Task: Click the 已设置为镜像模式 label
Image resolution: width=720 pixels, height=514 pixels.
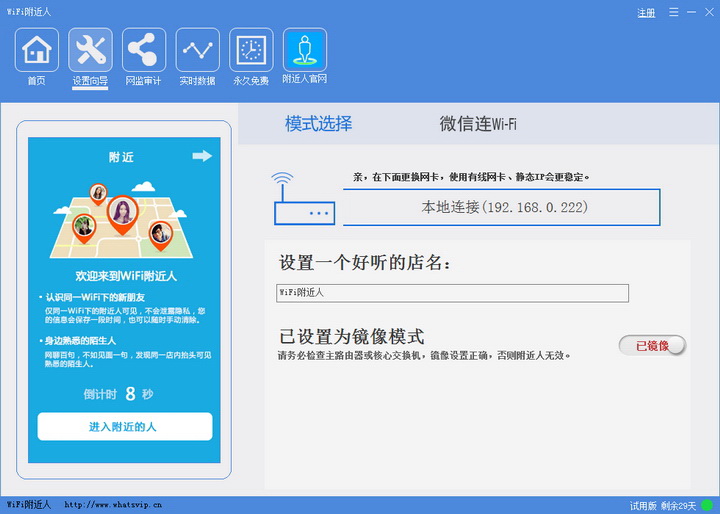Action: (x=352, y=337)
